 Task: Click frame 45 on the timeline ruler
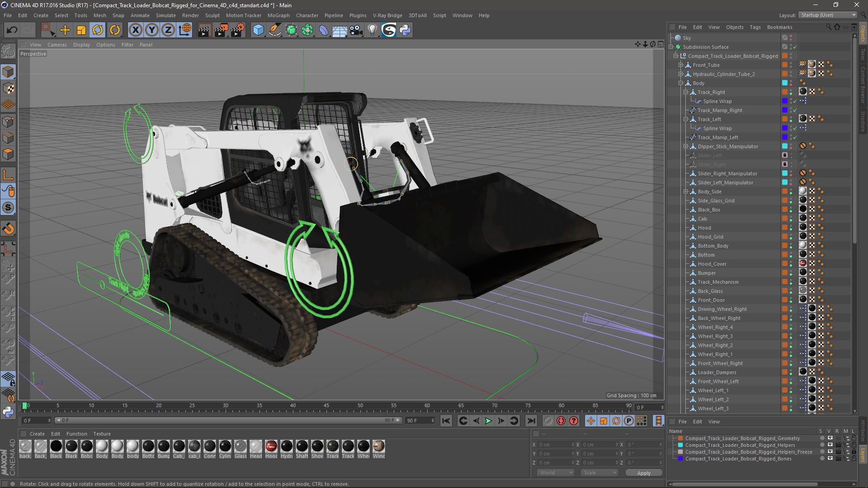[326, 406]
